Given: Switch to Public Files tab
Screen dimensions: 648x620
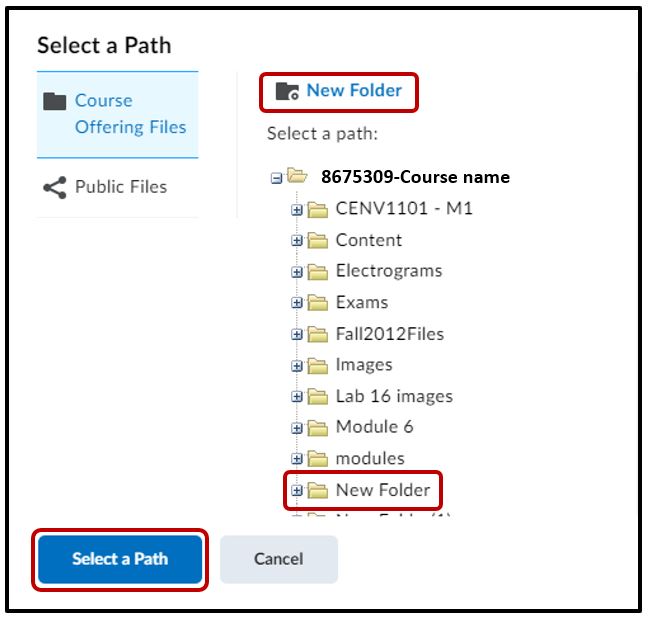Looking at the screenshot, I should (120, 187).
